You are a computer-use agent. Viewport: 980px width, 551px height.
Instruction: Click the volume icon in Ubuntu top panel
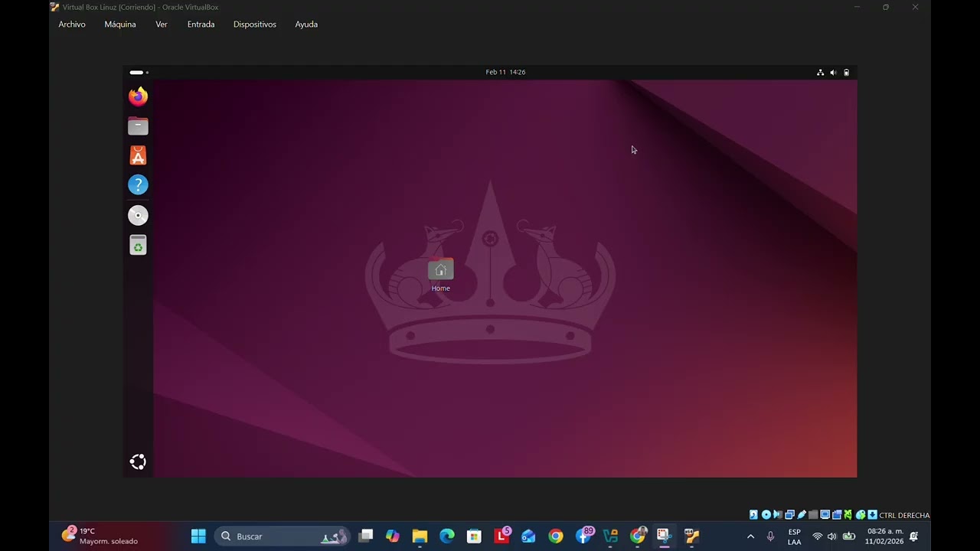tap(833, 72)
